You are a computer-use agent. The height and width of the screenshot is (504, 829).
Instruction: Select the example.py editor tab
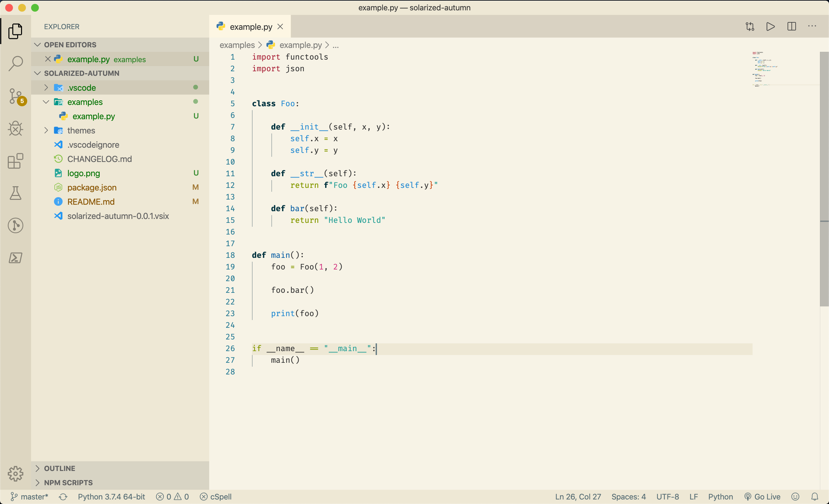tap(251, 27)
